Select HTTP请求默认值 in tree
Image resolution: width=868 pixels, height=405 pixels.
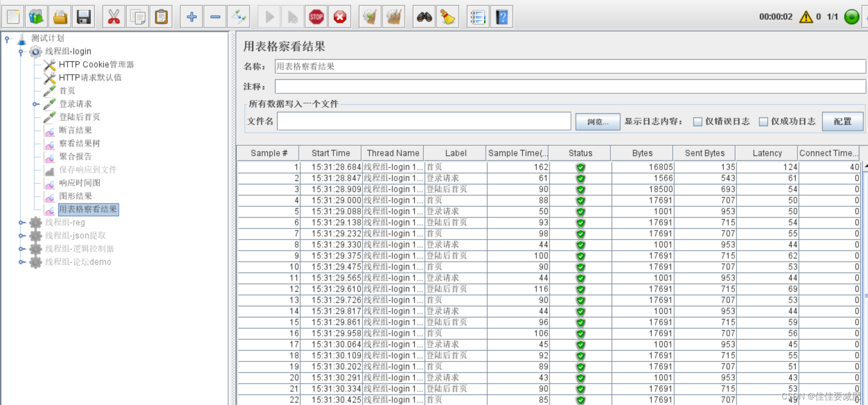[x=90, y=78]
